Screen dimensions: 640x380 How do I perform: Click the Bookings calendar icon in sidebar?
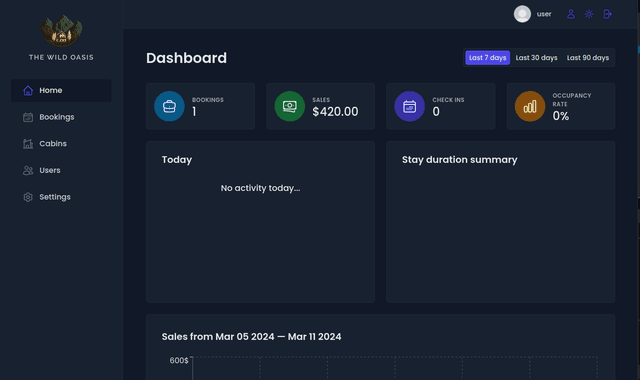pos(28,117)
